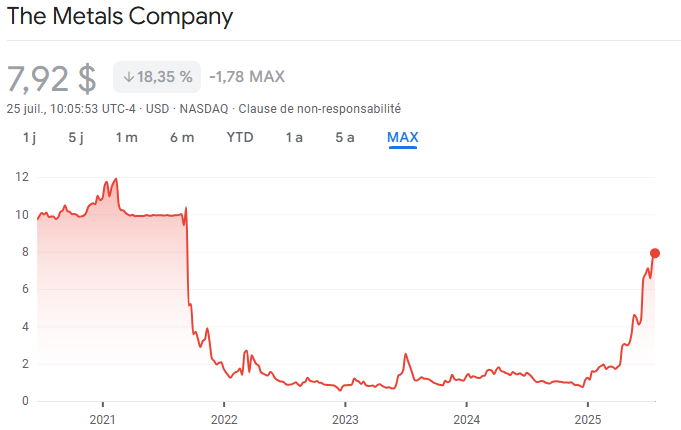
Task: Click the down arrow in percentage badge
Action: 129,77
